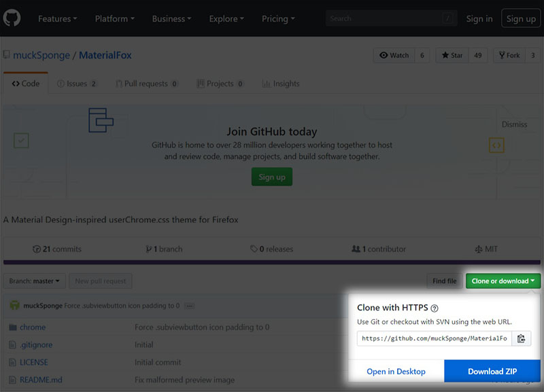Open the Branch: master dropdown
The height and width of the screenshot is (392, 544).
34,281
